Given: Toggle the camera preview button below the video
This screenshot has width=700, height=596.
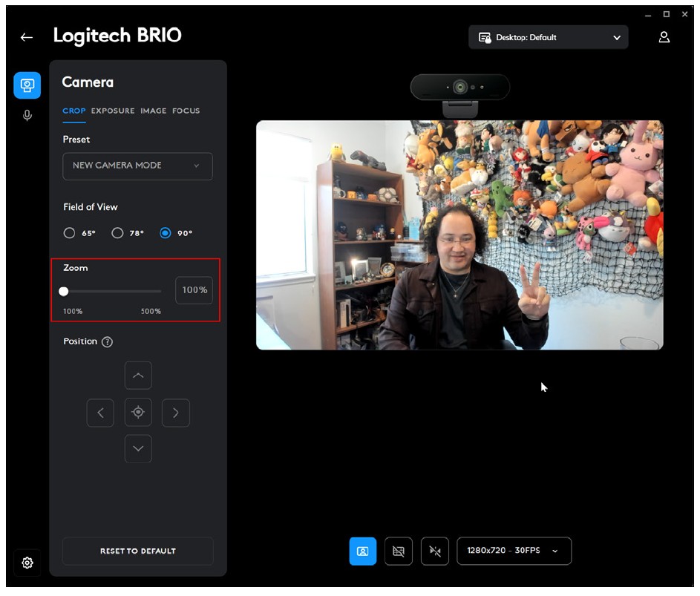Looking at the screenshot, I should [363, 551].
